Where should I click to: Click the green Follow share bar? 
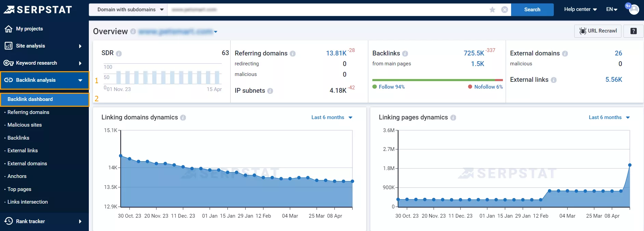pos(434,80)
